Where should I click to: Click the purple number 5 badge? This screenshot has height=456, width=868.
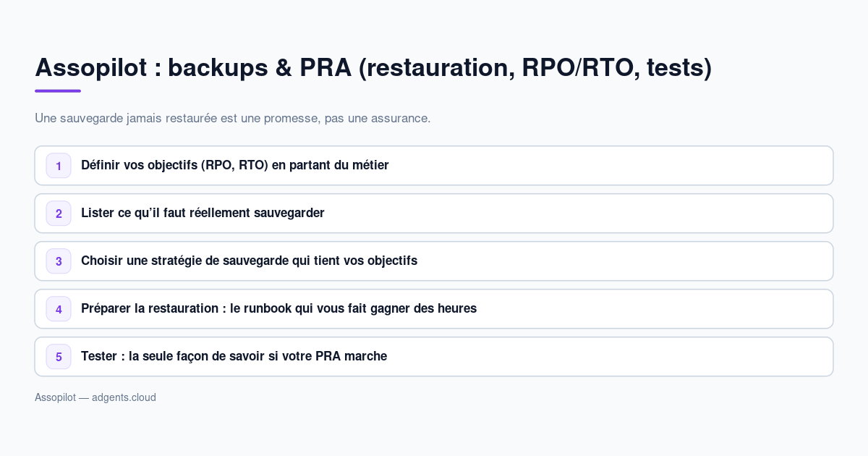point(59,357)
